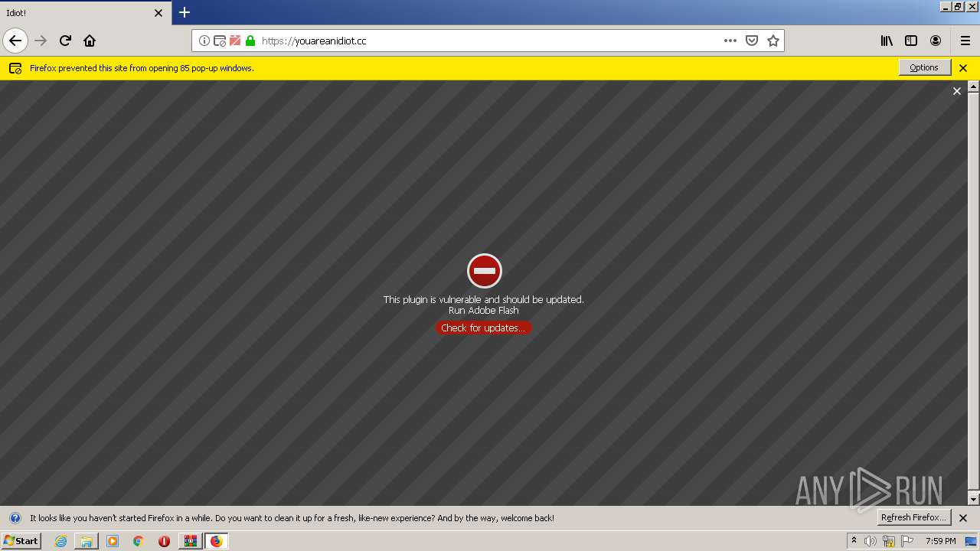Click the green padlock security icon
The image size is (980, 551).
(250, 41)
